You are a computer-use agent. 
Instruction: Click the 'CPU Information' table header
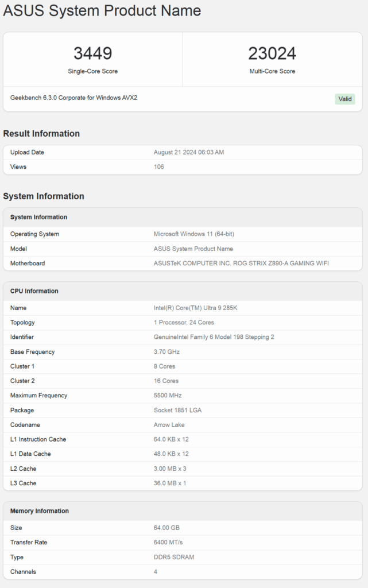[183, 291]
